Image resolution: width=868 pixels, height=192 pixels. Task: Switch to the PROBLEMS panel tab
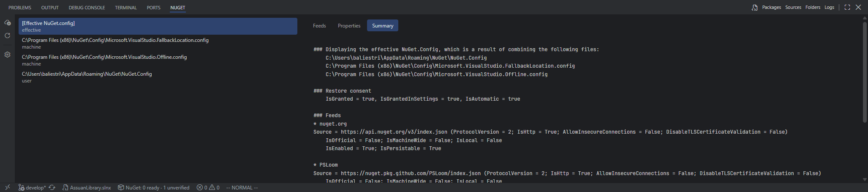coord(20,8)
